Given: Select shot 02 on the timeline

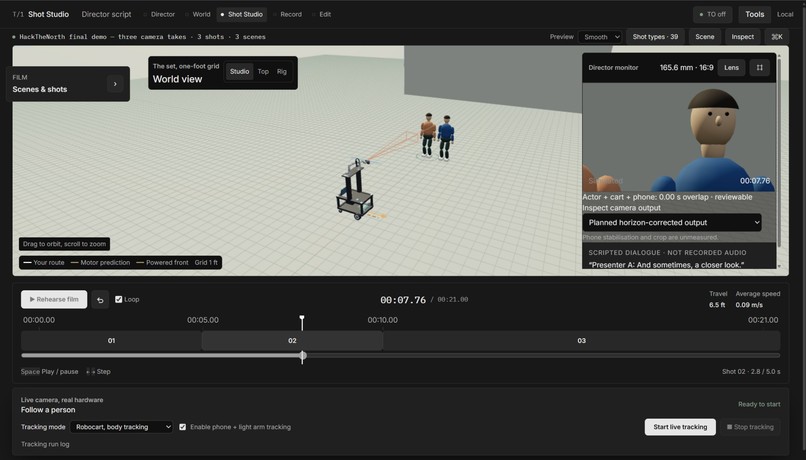Looking at the screenshot, I should 292,341.
